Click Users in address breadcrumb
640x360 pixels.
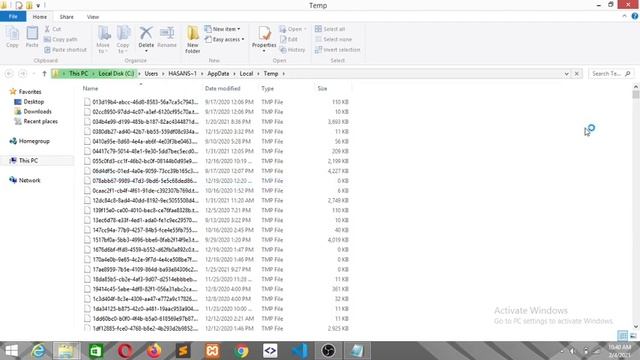(x=151, y=74)
